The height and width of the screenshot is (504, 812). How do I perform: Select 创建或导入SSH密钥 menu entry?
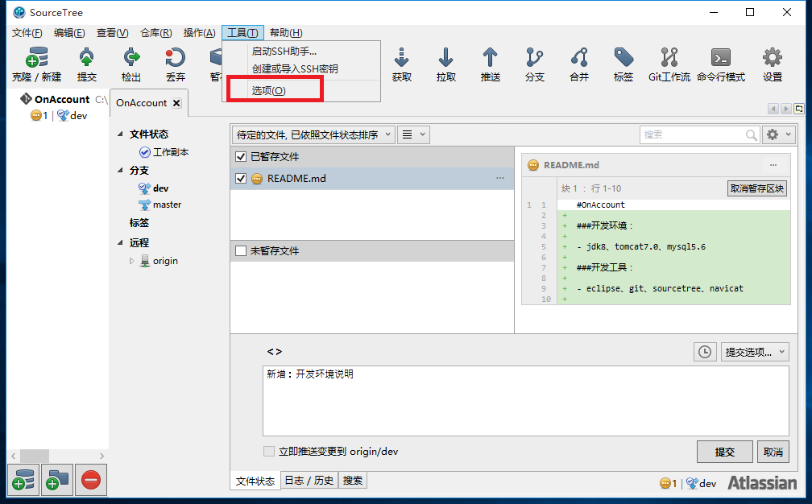coord(301,68)
